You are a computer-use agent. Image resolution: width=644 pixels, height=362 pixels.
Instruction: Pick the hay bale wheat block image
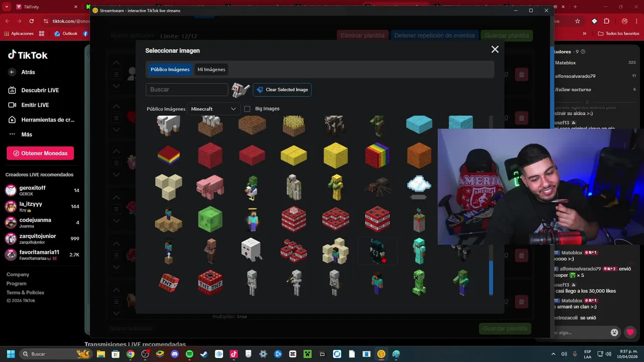(x=293, y=125)
